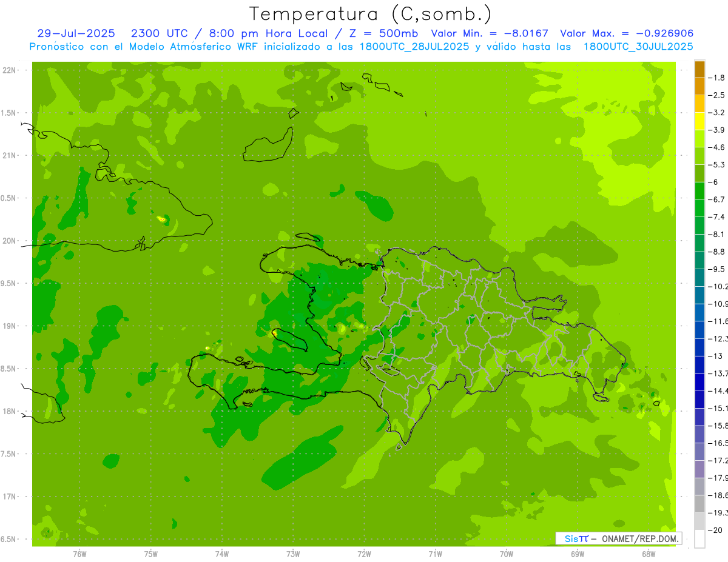Click "1800UTC_30JUL2025" valid-until time text
Viewport: 728px width, 562px height.
tap(638, 46)
